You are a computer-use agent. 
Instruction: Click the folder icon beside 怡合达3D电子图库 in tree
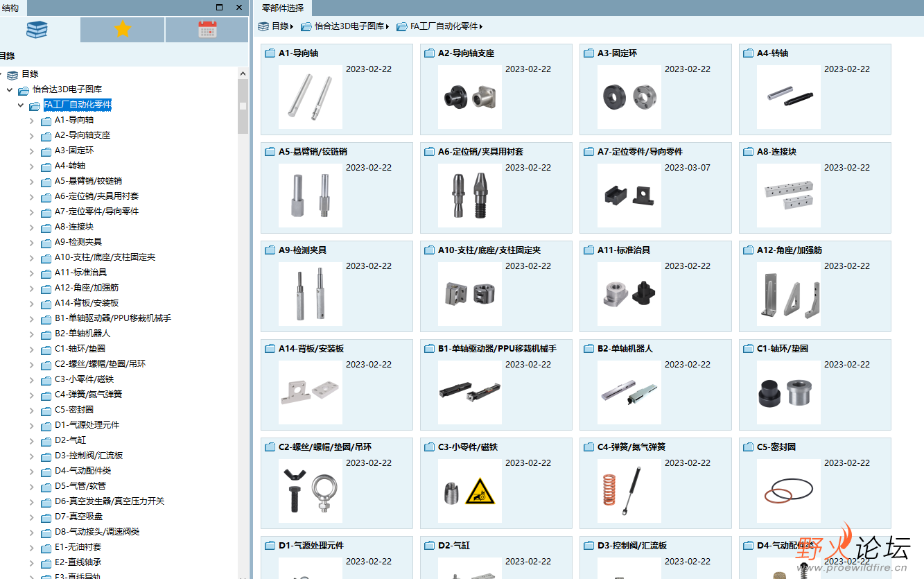24,90
